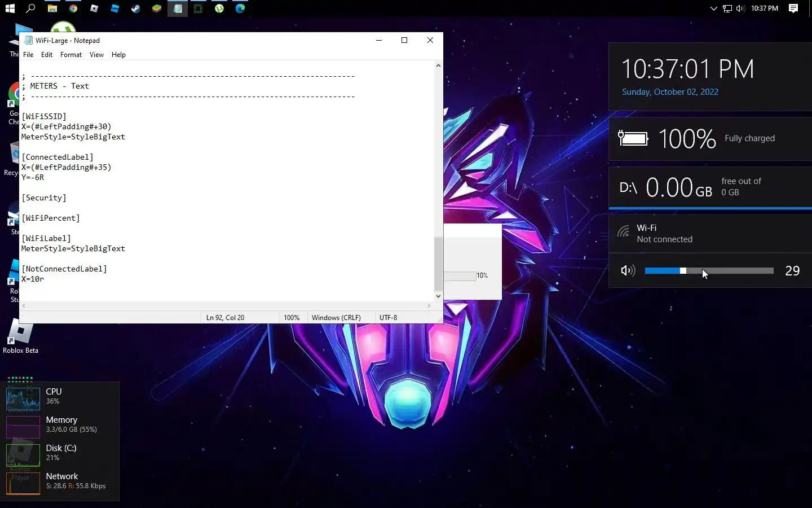Switch to Notepad via its taskbar icon
Screen dimensions: 812x508
(178, 8)
